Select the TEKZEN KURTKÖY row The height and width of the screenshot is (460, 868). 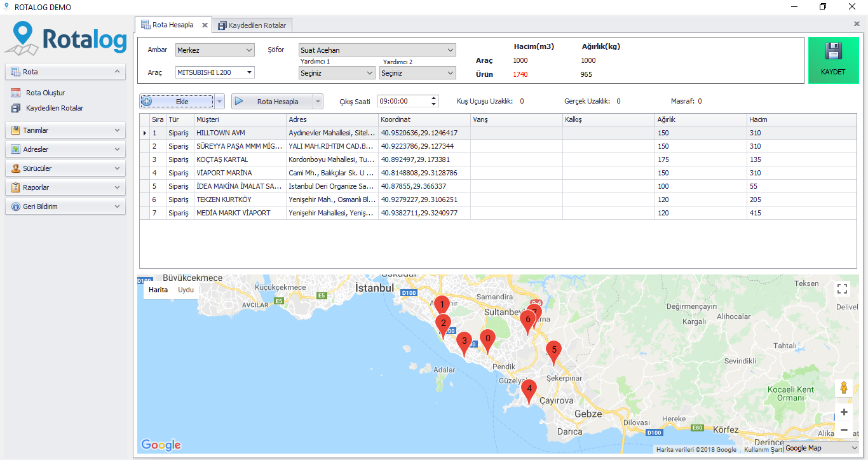pos(498,200)
